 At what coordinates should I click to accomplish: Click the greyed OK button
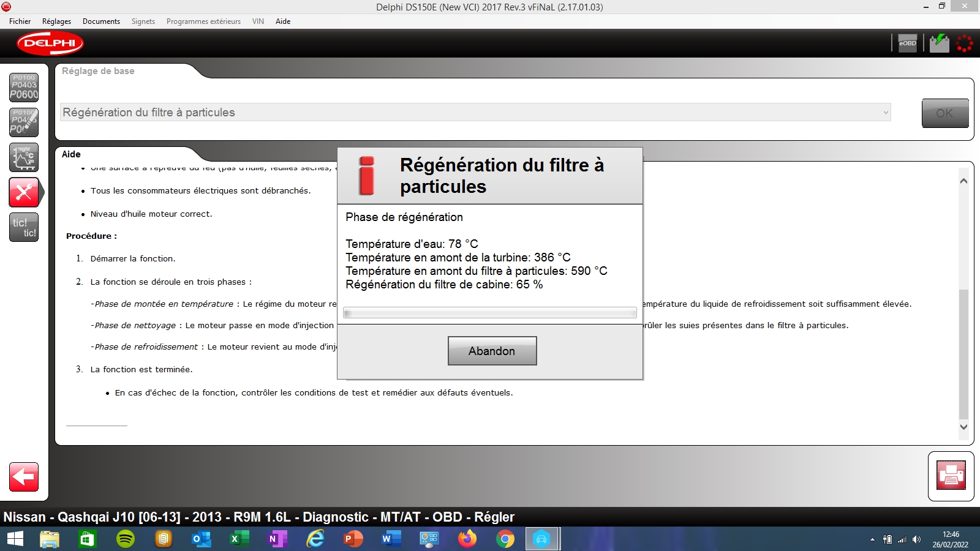945,113
